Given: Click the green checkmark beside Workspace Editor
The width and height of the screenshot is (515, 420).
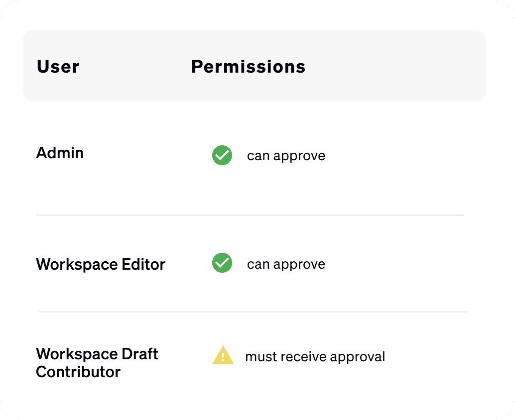Looking at the screenshot, I should click(x=222, y=263).
